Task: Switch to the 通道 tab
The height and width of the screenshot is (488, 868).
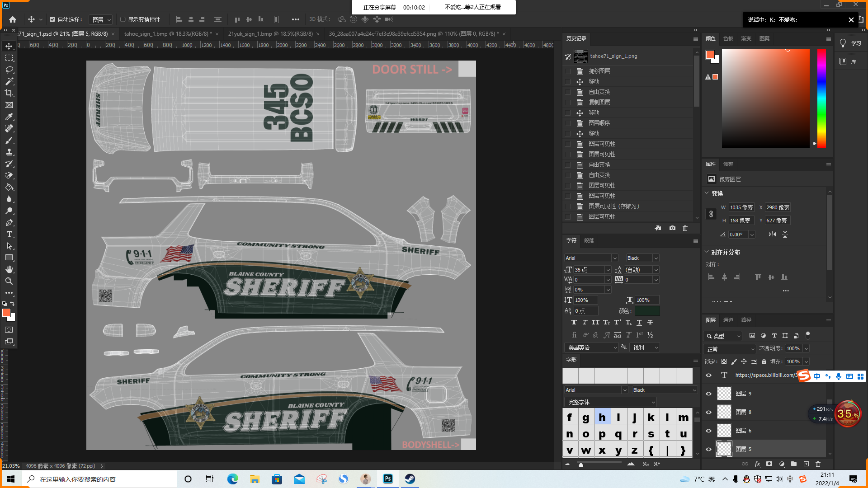Action: pos(728,320)
